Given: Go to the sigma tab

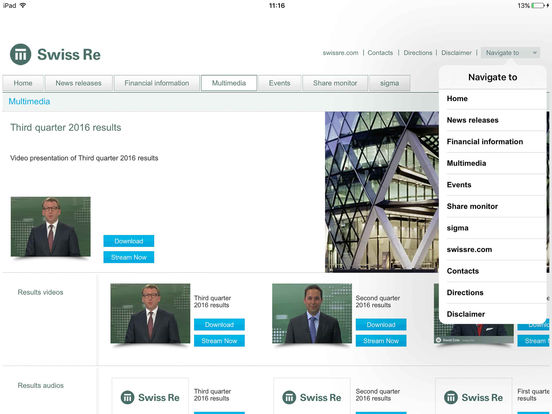Looking at the screenshot, I should 389,83.
